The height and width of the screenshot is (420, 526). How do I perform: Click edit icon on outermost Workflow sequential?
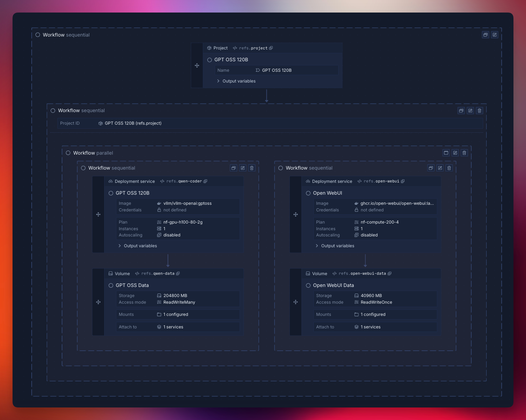tap(494, 35)
